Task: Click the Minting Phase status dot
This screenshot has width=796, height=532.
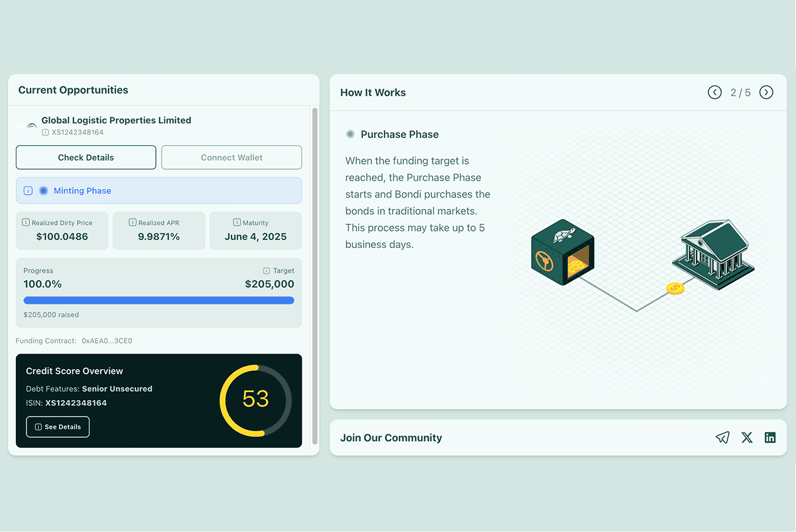Action: (44, 190)
